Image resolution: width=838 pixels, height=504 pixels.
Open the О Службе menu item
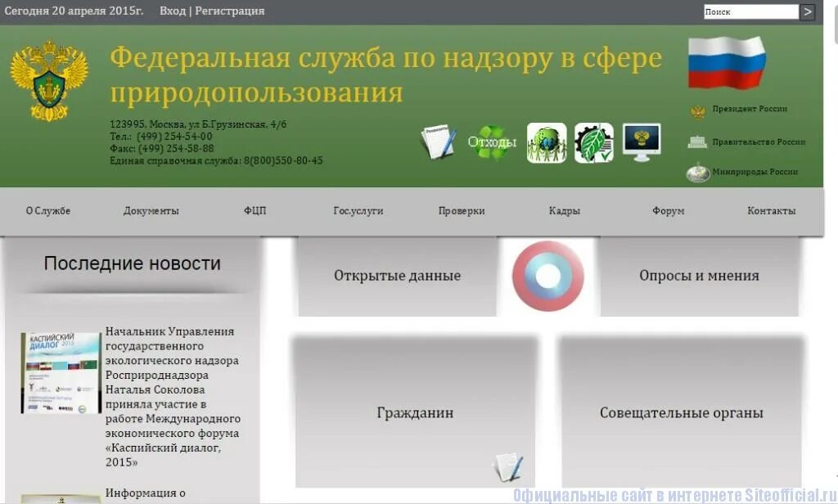[x=48, y=210]
